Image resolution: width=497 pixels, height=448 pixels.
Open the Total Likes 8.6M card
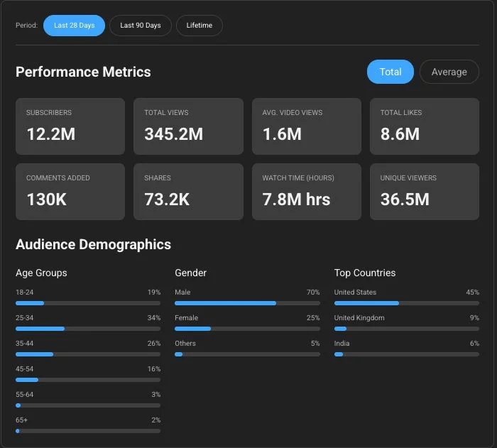point(425,126)
